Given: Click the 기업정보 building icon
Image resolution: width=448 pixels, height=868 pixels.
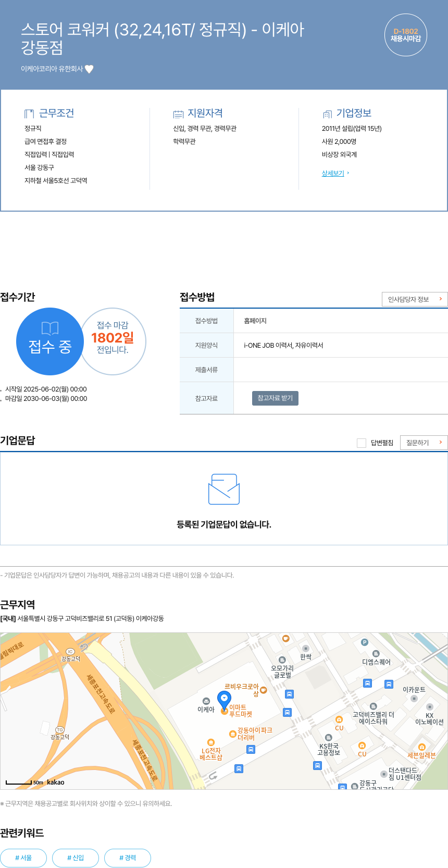Looking at the screenshot, I should click(327, 114).
